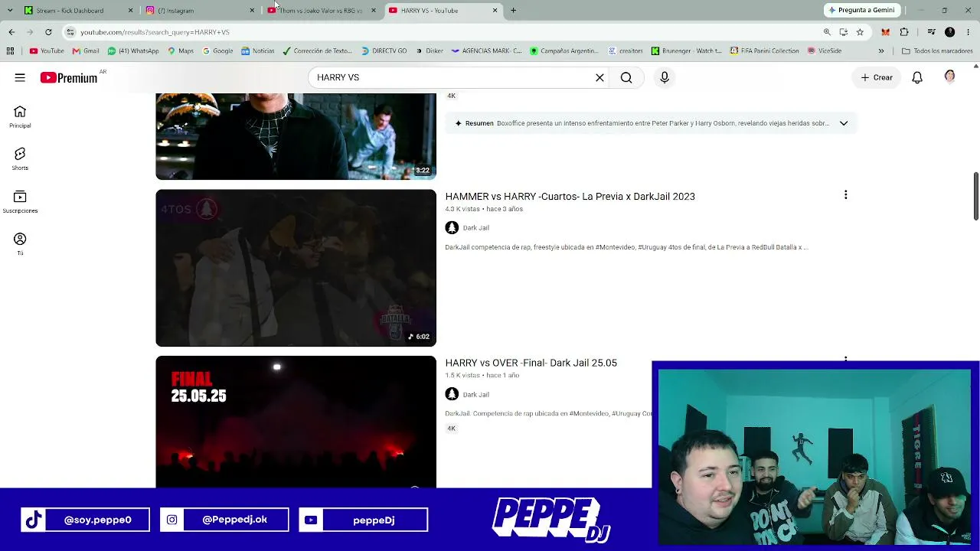980x551 pixels.
Task: Open a new browser tab
Action: click(514, 11)
